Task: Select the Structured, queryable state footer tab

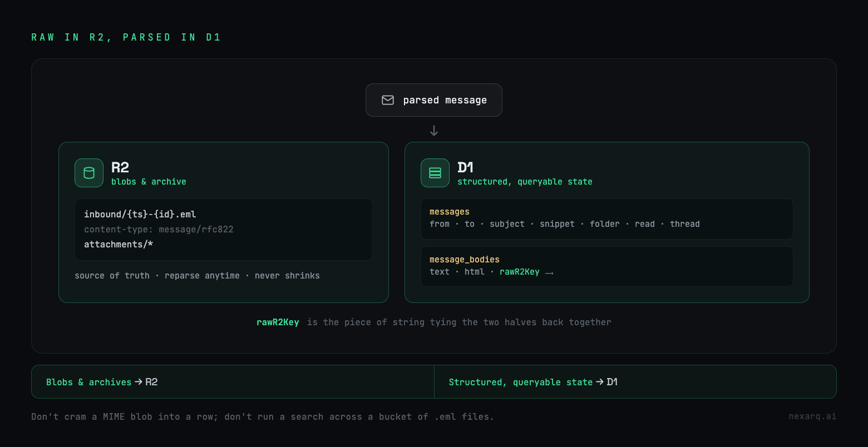Action: (x=635, y=382)
